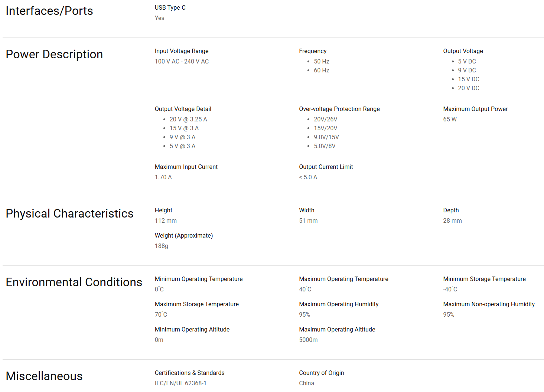
Task: Click the Miscellaneous section heading
Action: coord(44,376)
